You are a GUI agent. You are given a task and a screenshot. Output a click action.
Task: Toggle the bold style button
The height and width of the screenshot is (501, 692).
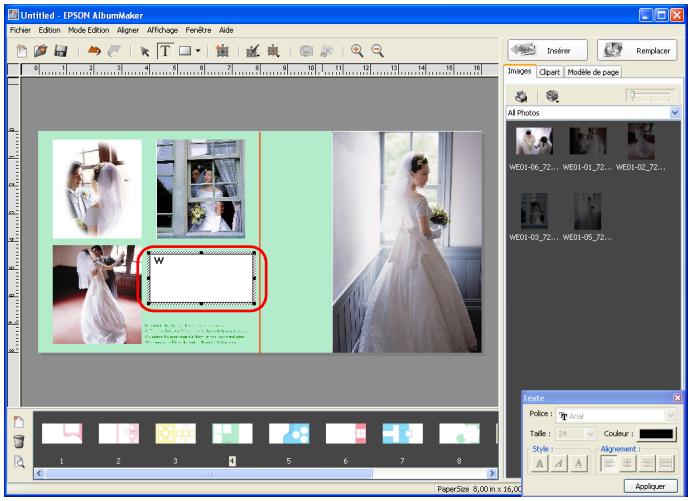539,464
